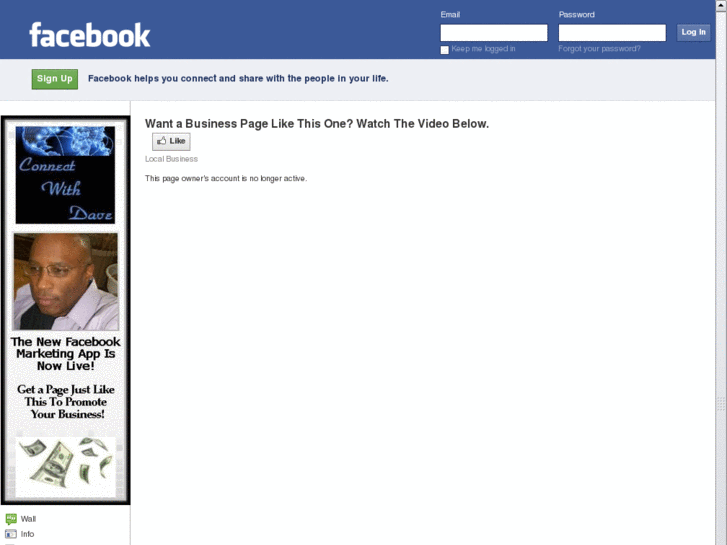The image size is (727, 545).
Task: Click the profile photo in the sidebar
Action: click(x=65, y=282)
